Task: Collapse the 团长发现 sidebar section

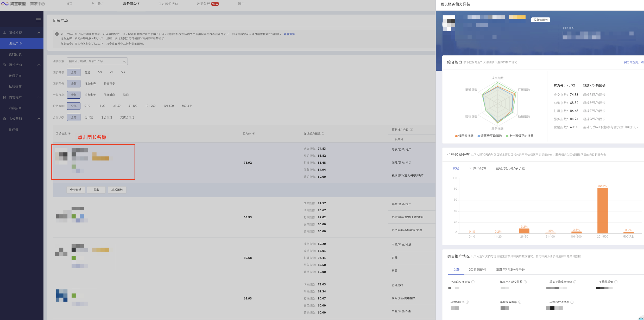Action: [39, 33]
